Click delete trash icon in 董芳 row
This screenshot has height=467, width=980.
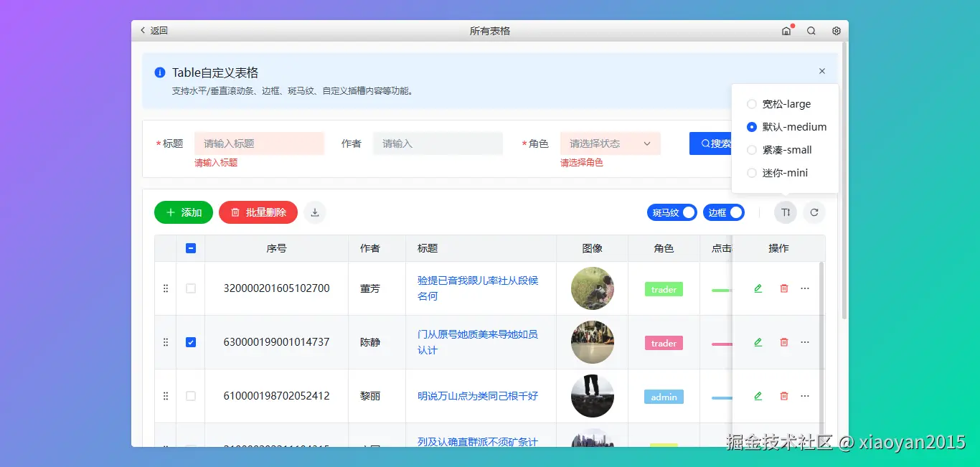point(784,288)
